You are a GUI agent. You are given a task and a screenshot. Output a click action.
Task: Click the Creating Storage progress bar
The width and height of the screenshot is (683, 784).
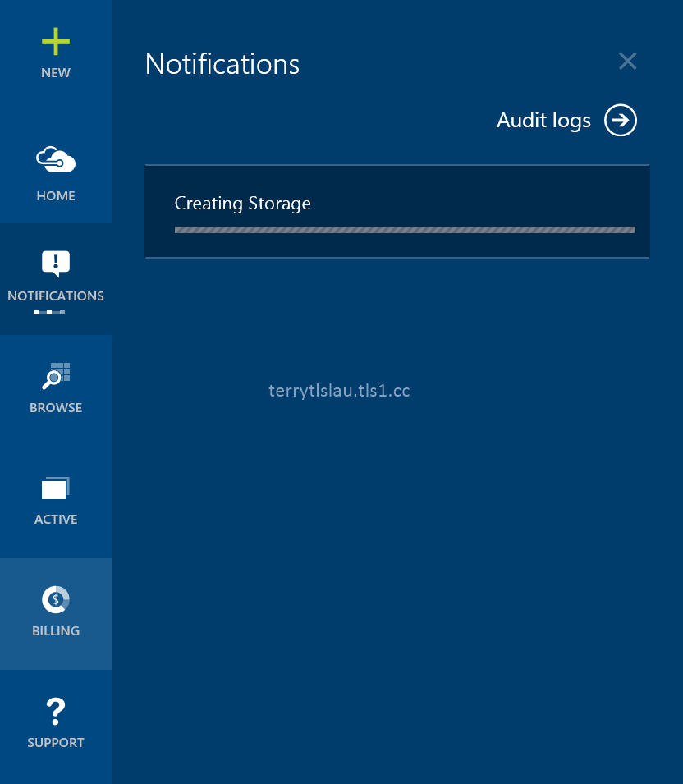pos(405,230)
